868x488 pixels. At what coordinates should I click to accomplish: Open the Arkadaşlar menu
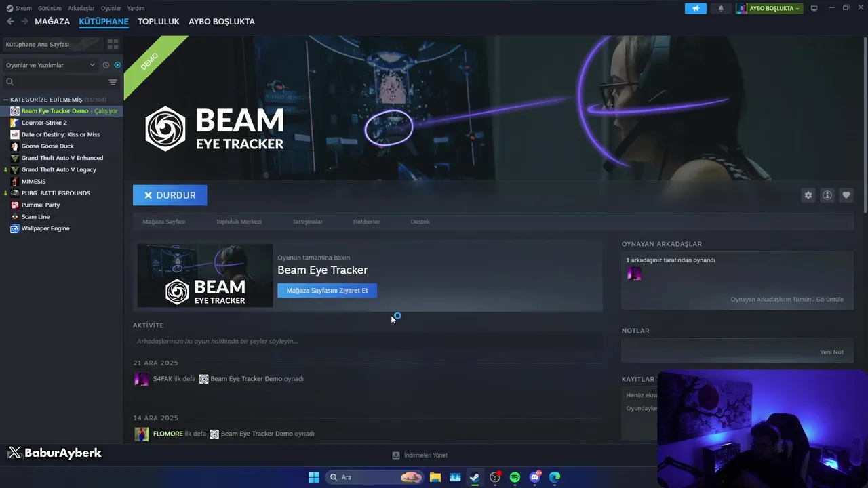[81, 8]
